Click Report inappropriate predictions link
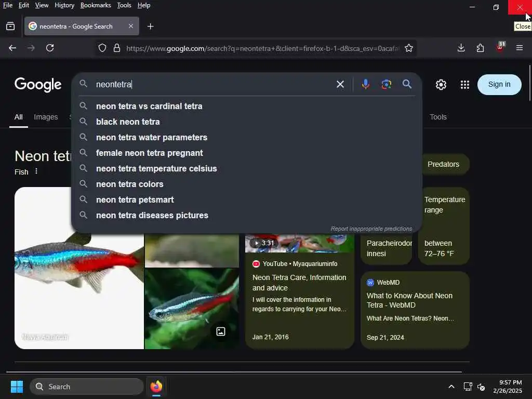Image resolution: width=532 pixels, height=399 pixels. point(371,229)
